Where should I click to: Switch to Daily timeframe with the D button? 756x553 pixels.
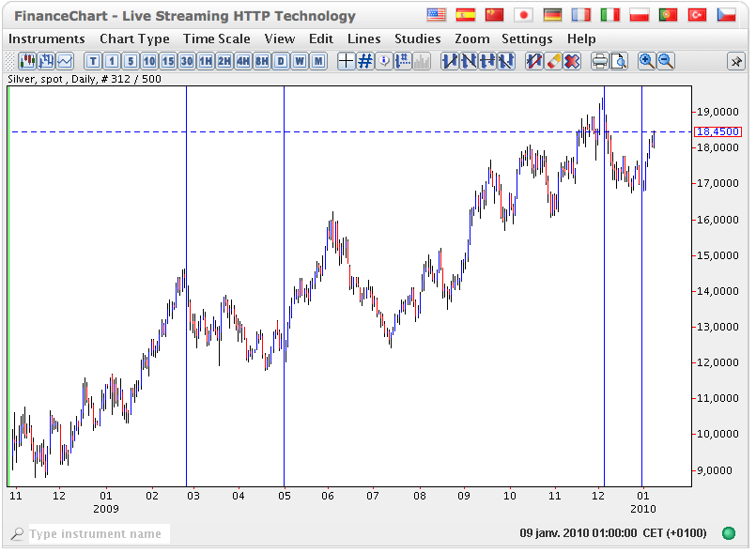(280, 61)
